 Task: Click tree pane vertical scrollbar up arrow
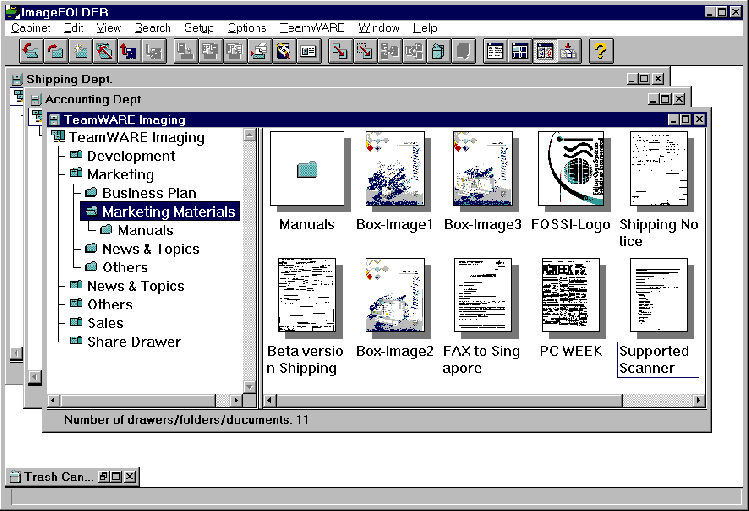tap(249, 135)
